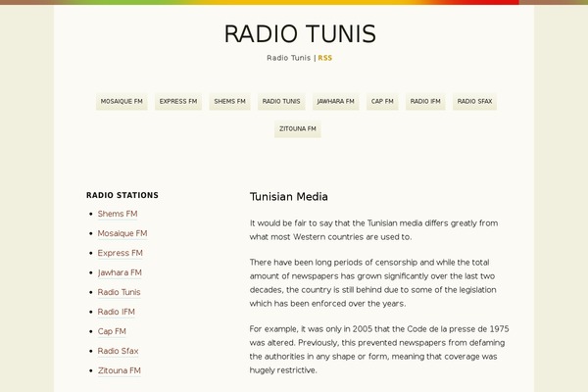The image size is (588, 392).
Task: Follow the Zitouna FM sidebar link
Action: coord(120,370)
